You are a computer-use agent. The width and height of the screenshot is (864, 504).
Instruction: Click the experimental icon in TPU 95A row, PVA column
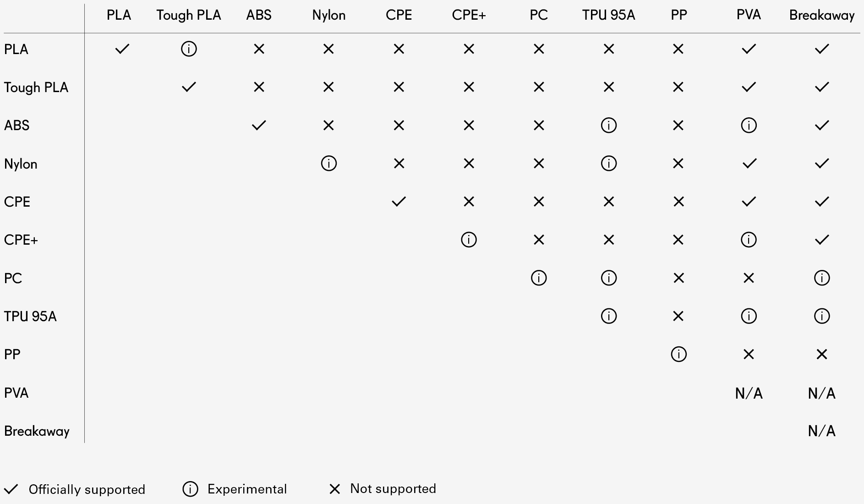(749, 316)
